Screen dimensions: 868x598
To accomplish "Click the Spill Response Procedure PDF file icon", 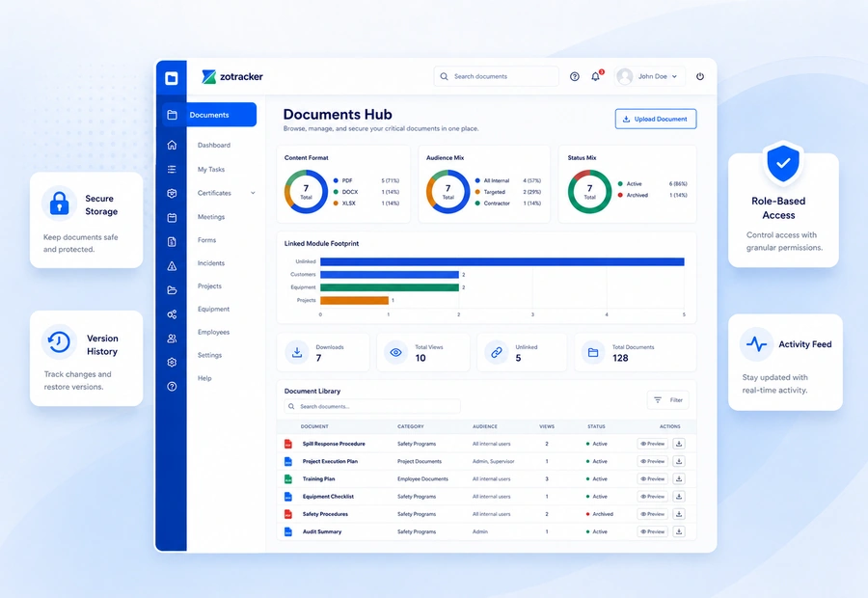I will [x=287, y=444].
